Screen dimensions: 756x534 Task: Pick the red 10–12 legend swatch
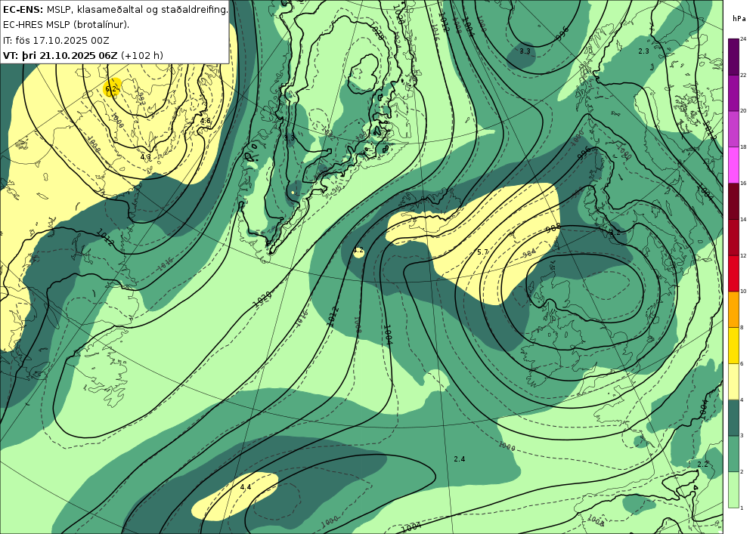pyautogui.click(x=733, y=273)
